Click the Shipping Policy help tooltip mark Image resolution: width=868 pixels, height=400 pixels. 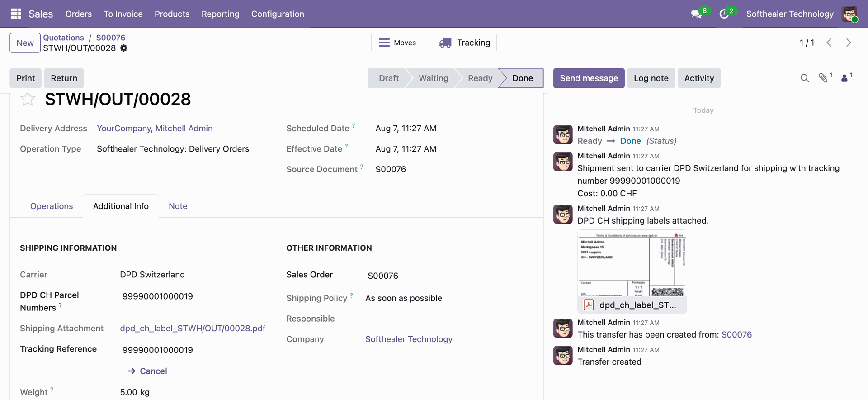(351, 295)
